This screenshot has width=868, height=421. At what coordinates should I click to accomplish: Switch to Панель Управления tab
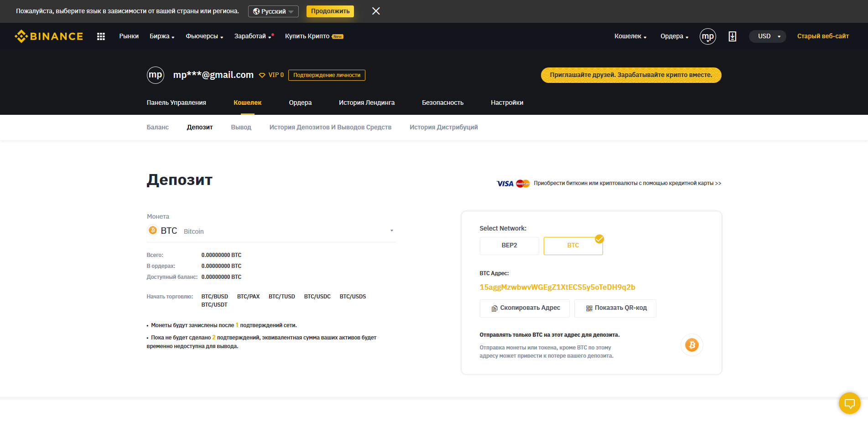click(177, 103)
